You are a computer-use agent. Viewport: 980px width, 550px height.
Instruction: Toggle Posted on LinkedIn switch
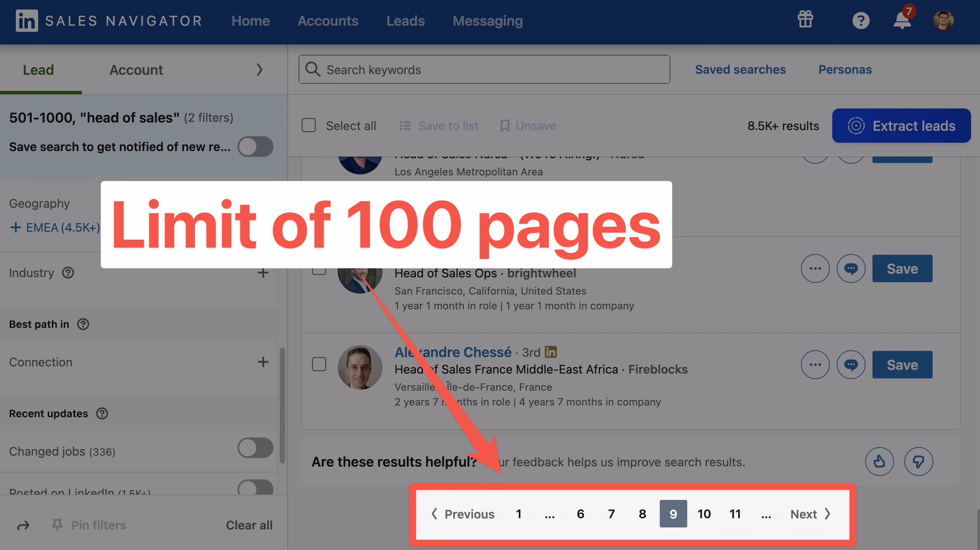point(256,487)
